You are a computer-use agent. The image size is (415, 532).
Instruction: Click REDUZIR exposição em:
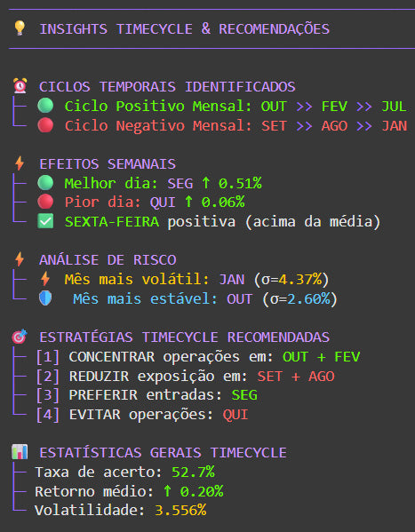158,377
